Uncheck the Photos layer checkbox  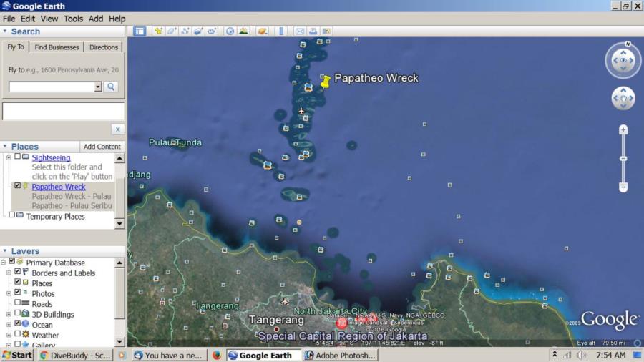[x=17, y=292]
